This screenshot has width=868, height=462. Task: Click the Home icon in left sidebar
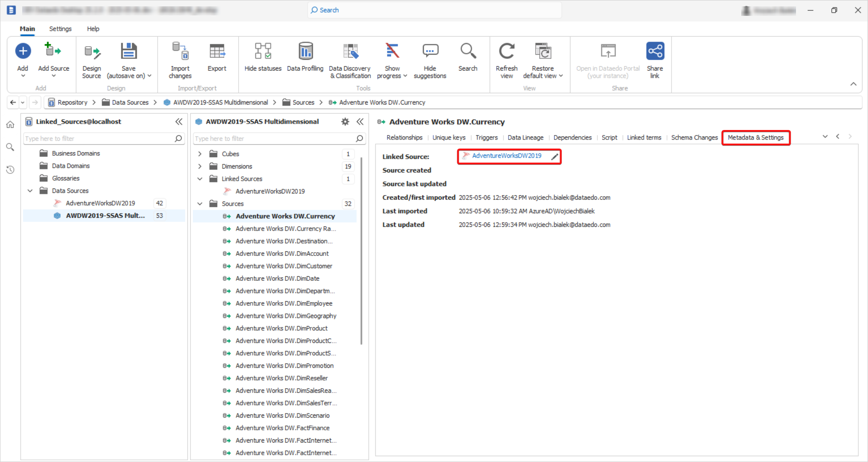(x=10, y=125)
